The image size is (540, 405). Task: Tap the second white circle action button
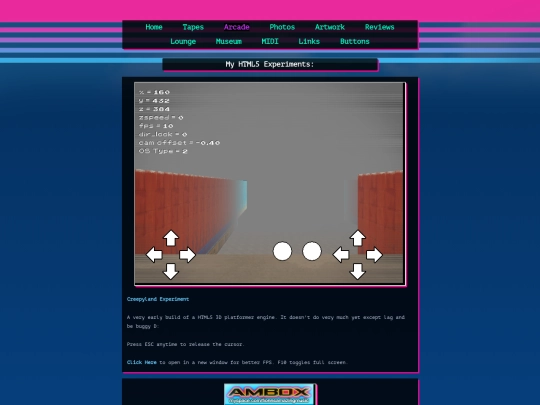pyautogui.click(x=312, y=251)
